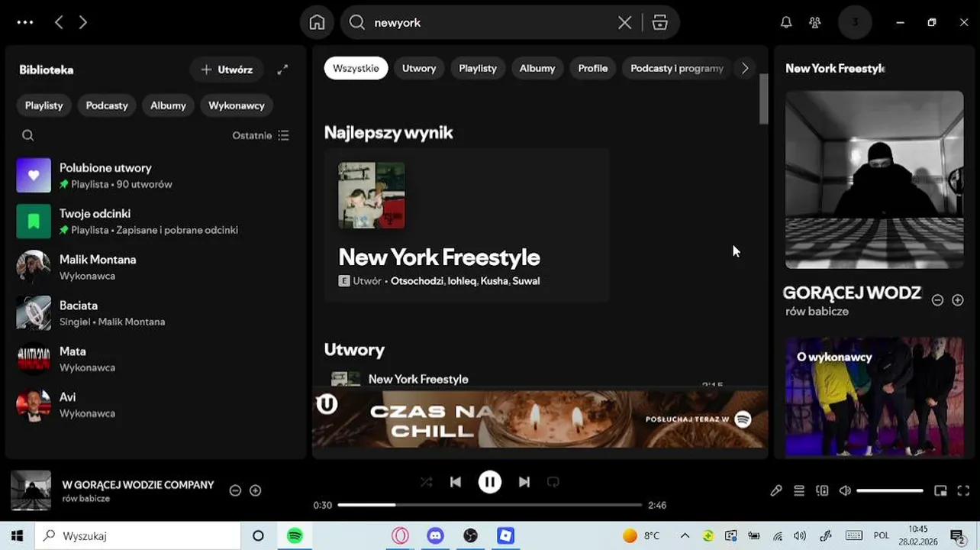Open Suwal artist link
The width and height of the screenshot is (980, 550).
pyautogui.click(x=526, y=281)
